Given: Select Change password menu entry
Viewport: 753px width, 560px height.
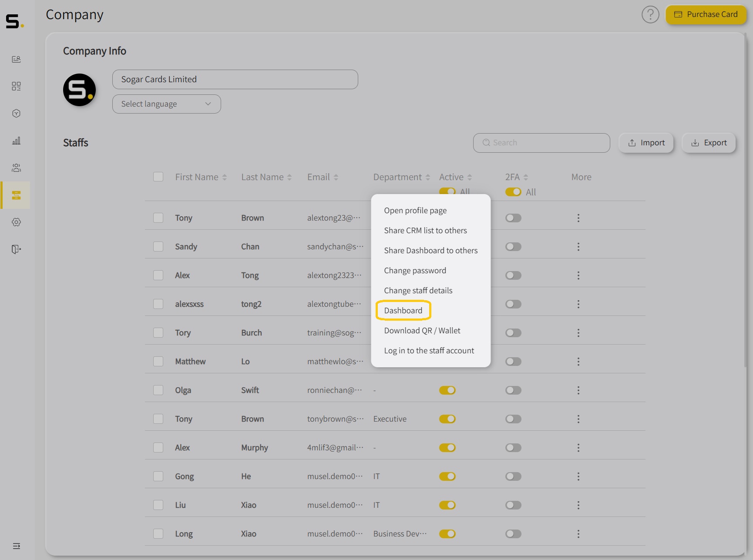Looking at the screenshot, I should pyautogui.click(x=430, y=271).
